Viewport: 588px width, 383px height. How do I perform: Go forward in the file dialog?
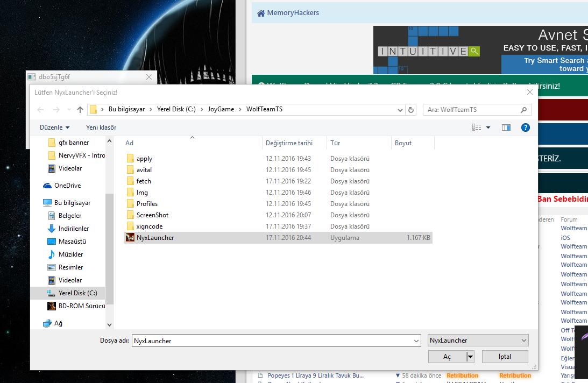pos(56,110)
